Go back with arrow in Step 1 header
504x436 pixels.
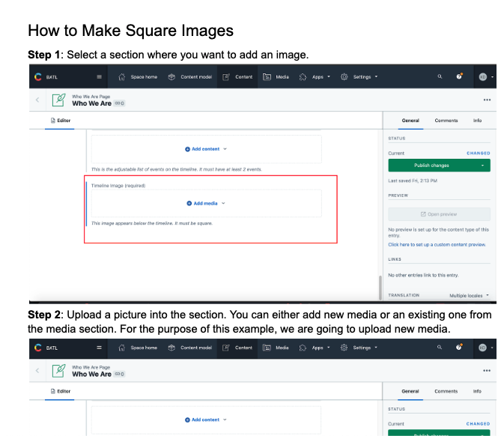(x=37, y=100)
